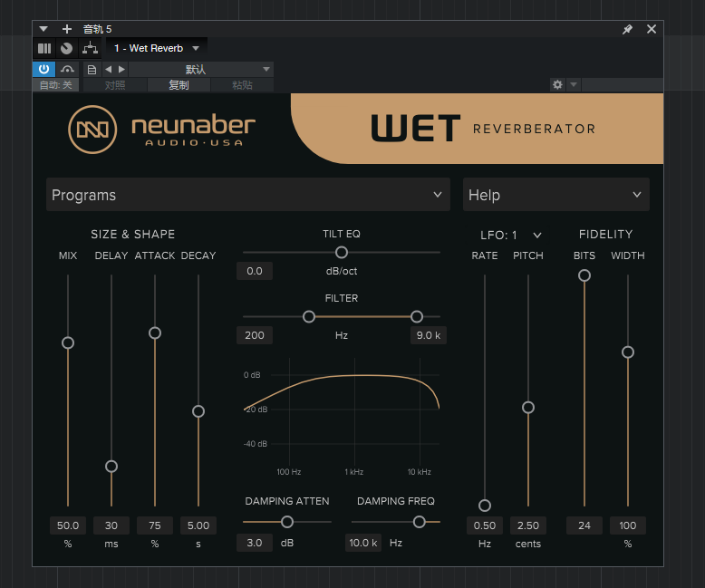Toggle the automation 自动: 关 button
The width and height of the screenshot is (705, 588).
pos(56,85)
